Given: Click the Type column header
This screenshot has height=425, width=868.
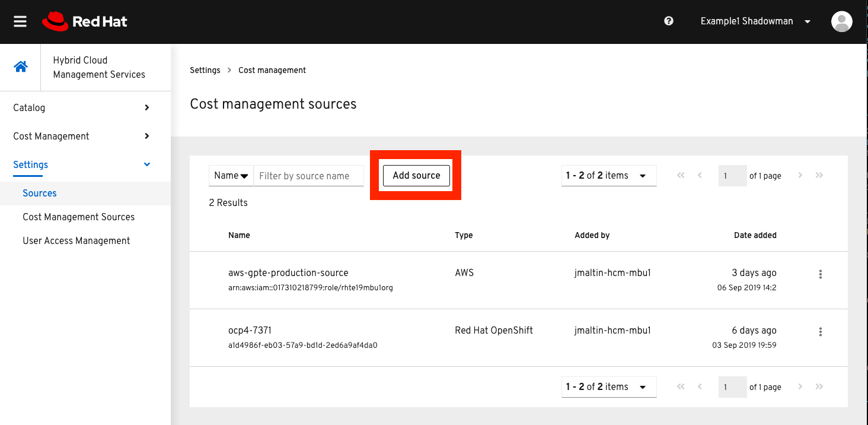Looking at the screenshot, I should (464, 235).
